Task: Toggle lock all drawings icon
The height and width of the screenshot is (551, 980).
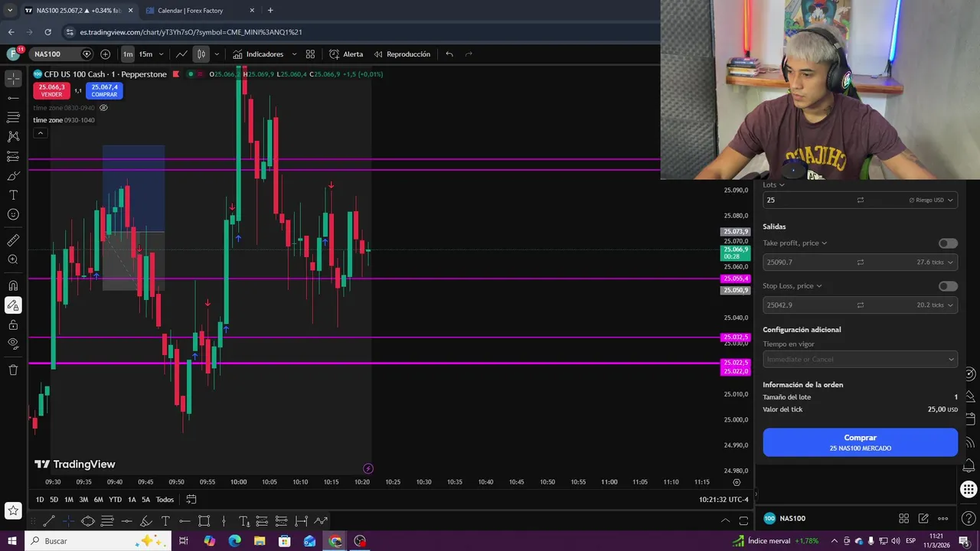Action: [x=13, y=324]
